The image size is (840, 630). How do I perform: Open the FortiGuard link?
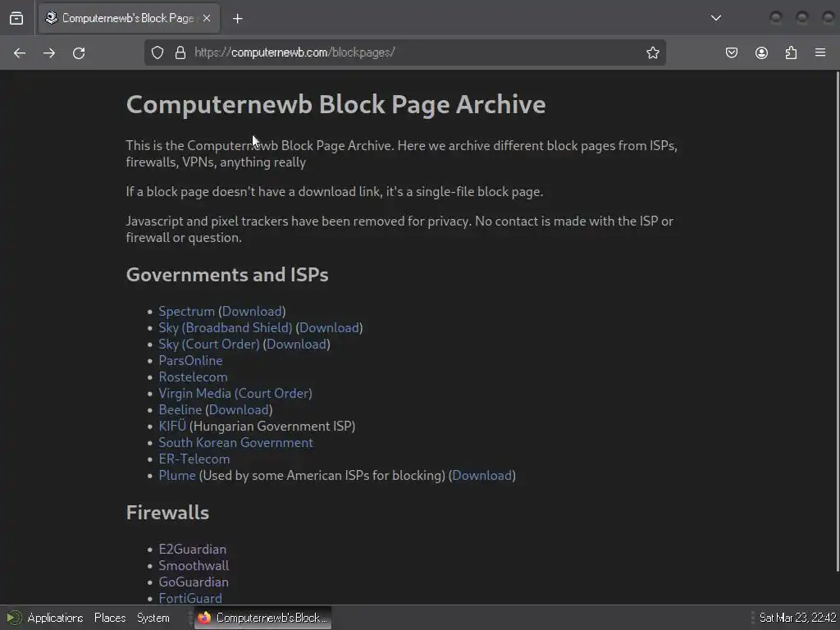coord(190,598)
